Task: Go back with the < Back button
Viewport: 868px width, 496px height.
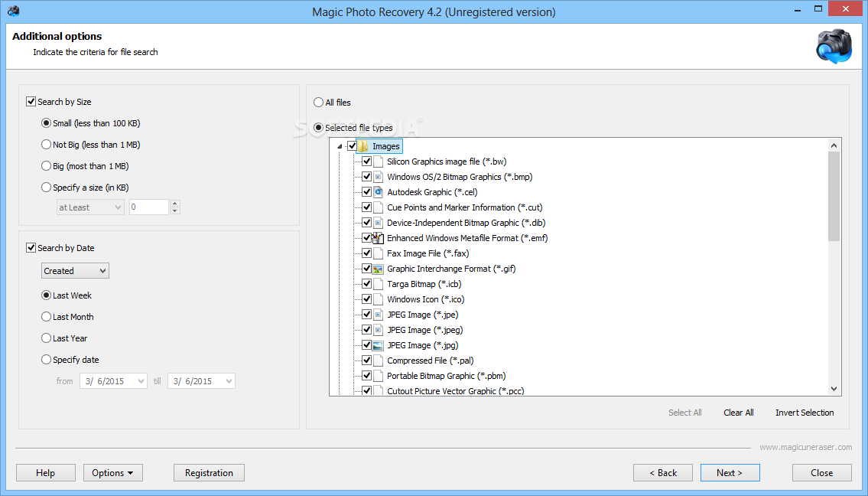Action: pos(663,473)
